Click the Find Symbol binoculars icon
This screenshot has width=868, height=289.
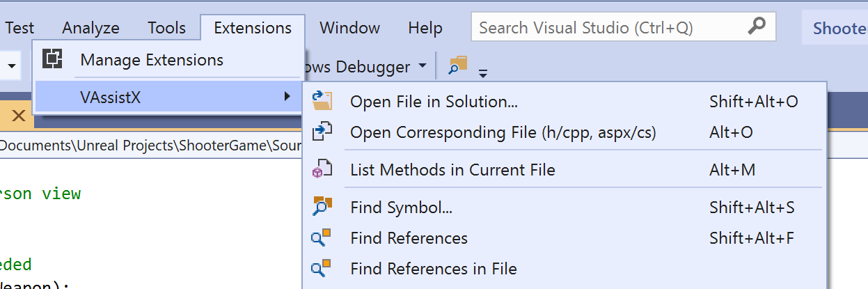point(322,208)
